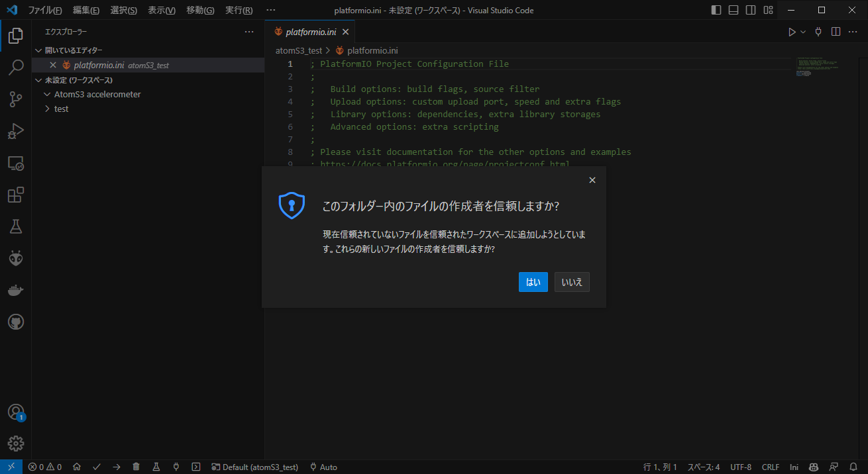Click the はい button in trust dialog
The height and width of the screenshot is (474, 868).
[x=533, y=282]
